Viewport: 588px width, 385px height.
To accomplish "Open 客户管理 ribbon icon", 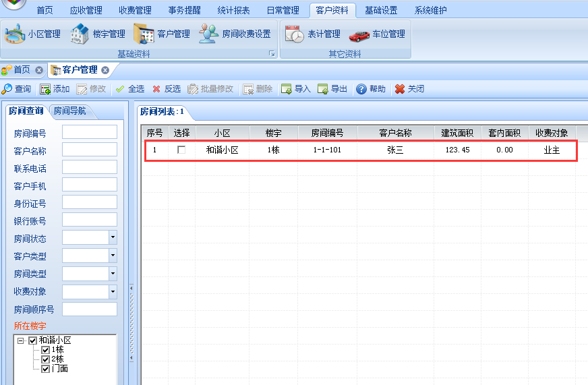I will 144,34.
